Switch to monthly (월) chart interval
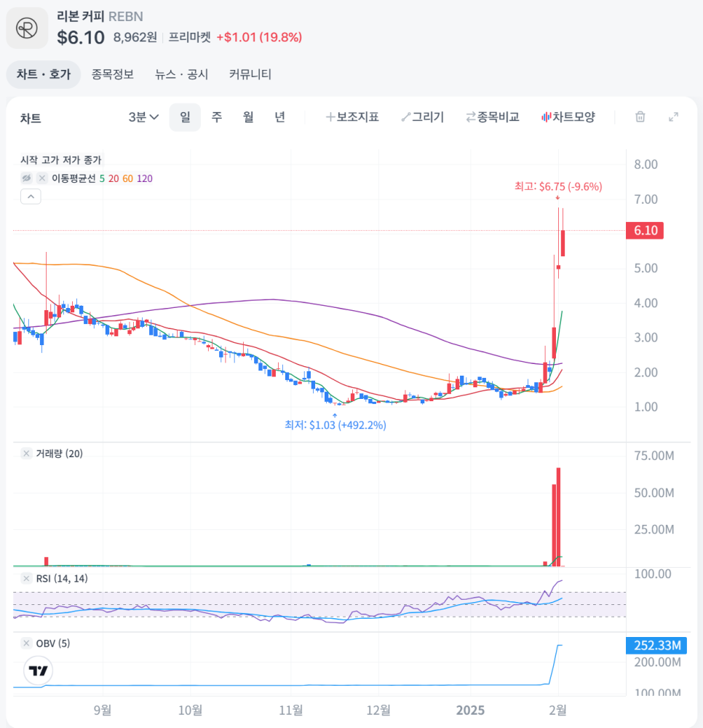 pyautogui.click(x=248, y=117)
